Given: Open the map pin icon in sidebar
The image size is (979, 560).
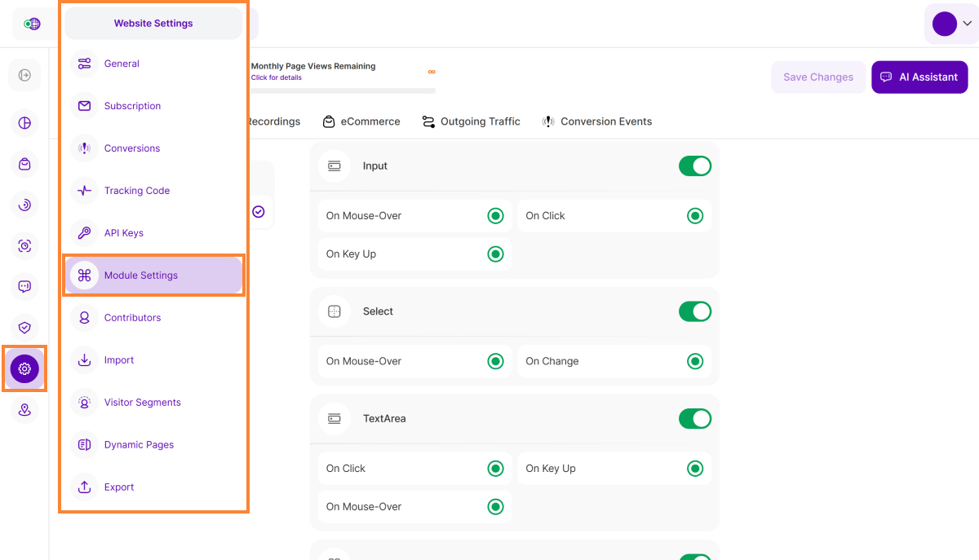Looking at the screenshot, I should click(x=24, y=410).
